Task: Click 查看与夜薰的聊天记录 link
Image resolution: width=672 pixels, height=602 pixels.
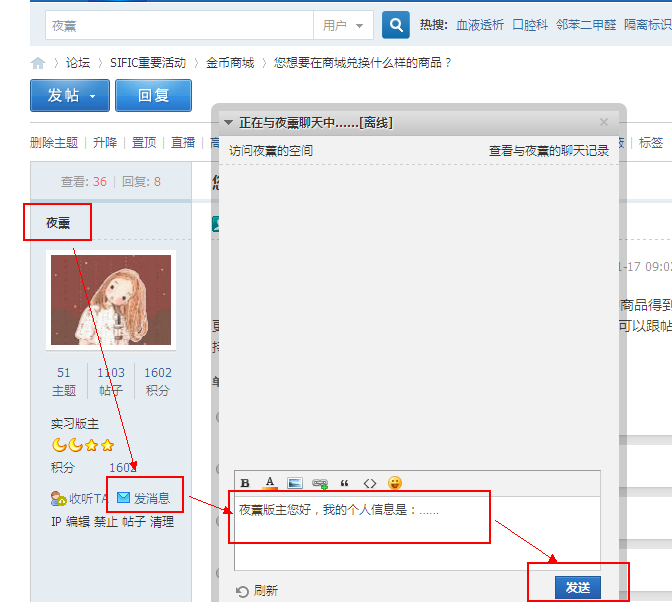Action: point(548,151)
